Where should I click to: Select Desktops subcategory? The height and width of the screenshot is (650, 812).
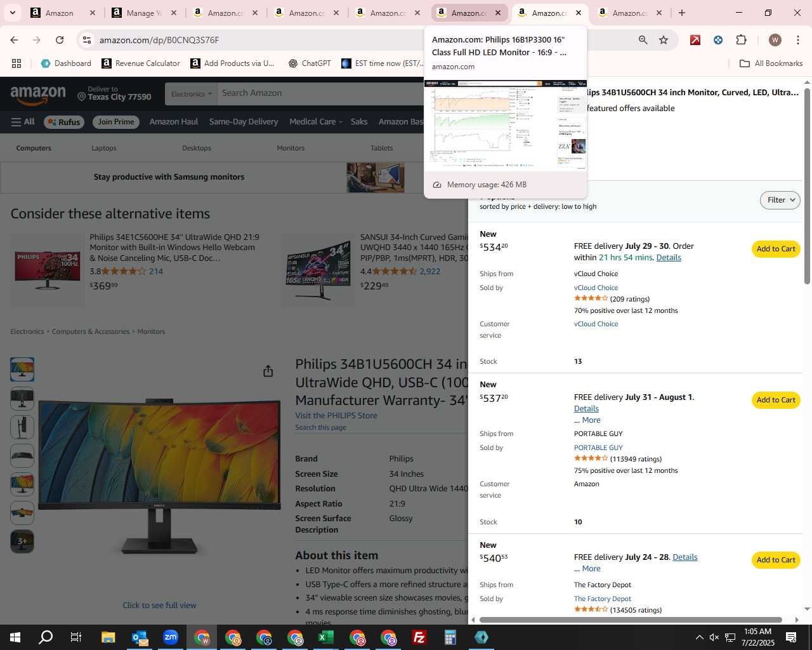tap(197, 148)
